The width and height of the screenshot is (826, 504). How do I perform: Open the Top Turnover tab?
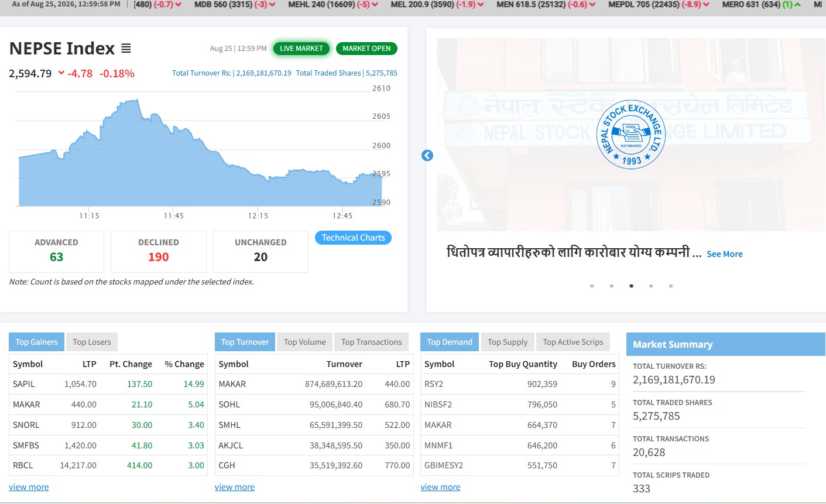(245, 342)
